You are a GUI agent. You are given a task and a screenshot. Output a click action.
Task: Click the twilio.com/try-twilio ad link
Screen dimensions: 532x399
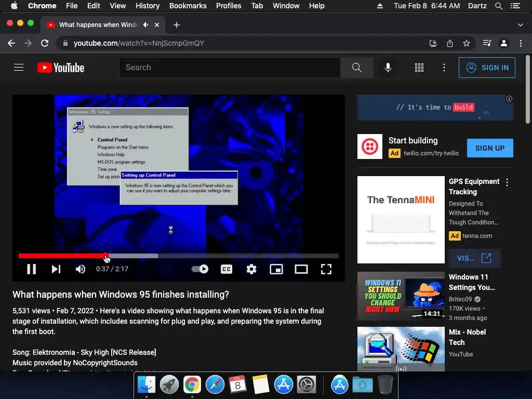[431, 153]
